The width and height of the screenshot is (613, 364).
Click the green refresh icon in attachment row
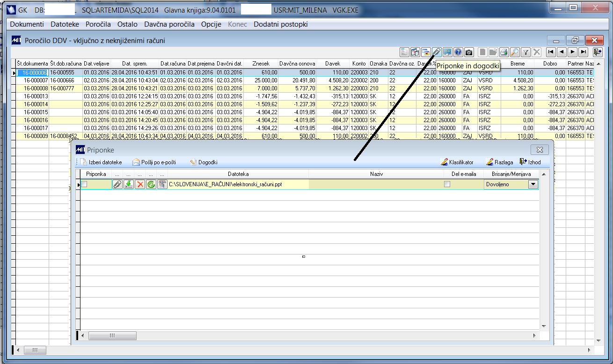pyautogui.click(x=151, y=184)
